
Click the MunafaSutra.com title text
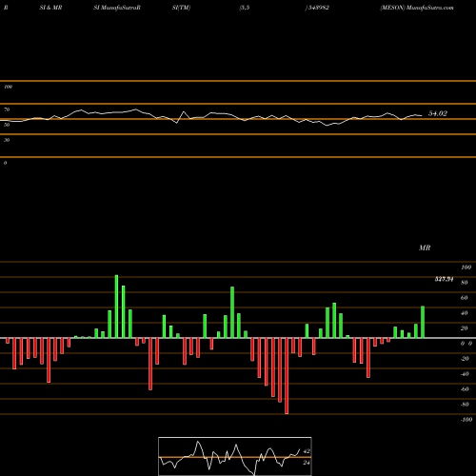430,8
